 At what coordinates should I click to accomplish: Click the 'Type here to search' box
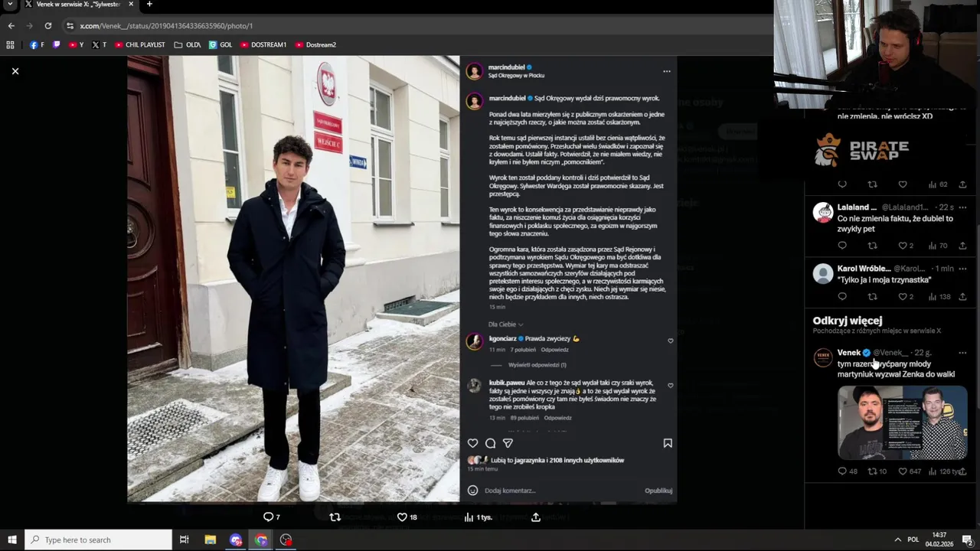point(98,540)
